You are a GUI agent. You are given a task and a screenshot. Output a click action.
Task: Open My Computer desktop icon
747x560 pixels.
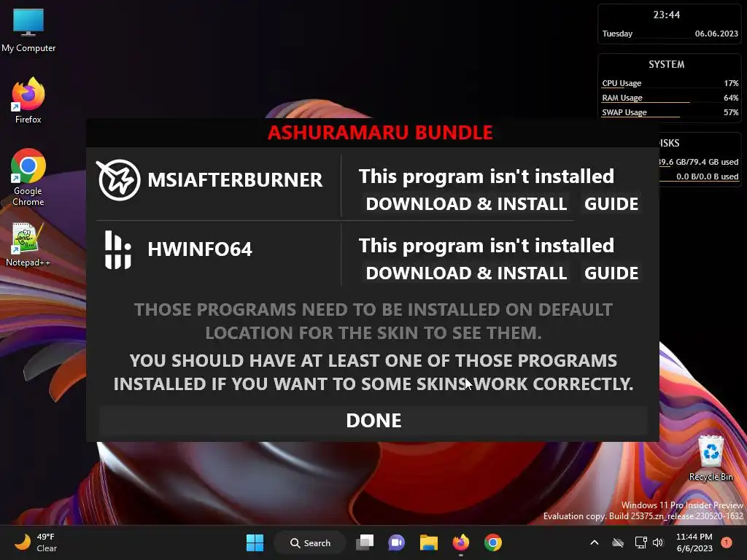[x=28, y=29]
